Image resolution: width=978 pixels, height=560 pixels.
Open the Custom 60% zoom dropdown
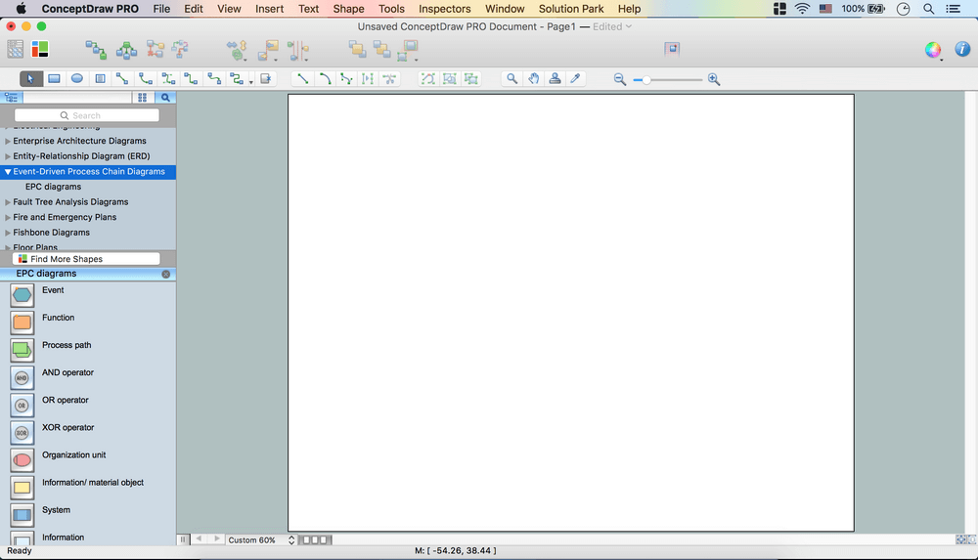tap(260, 539)
